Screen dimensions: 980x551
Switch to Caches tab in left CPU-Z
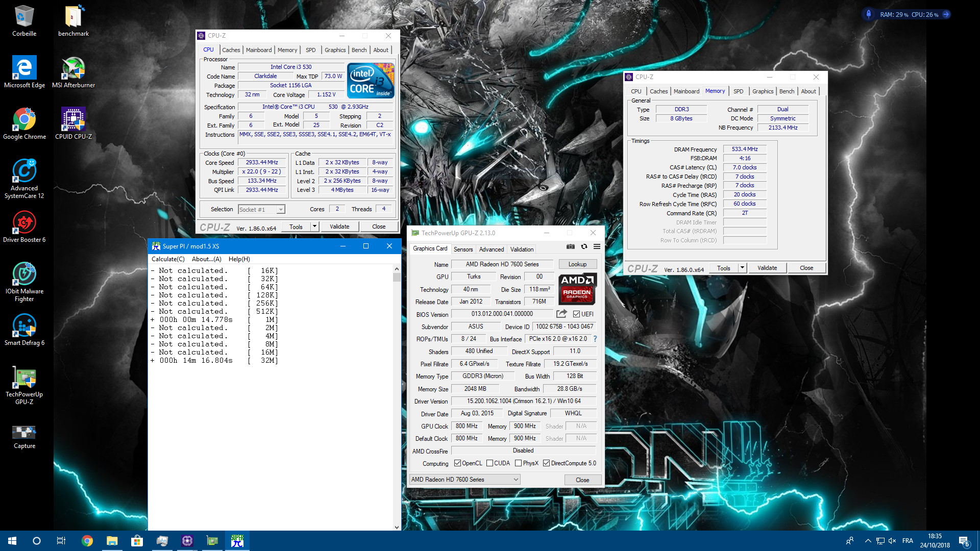[231, 50]
